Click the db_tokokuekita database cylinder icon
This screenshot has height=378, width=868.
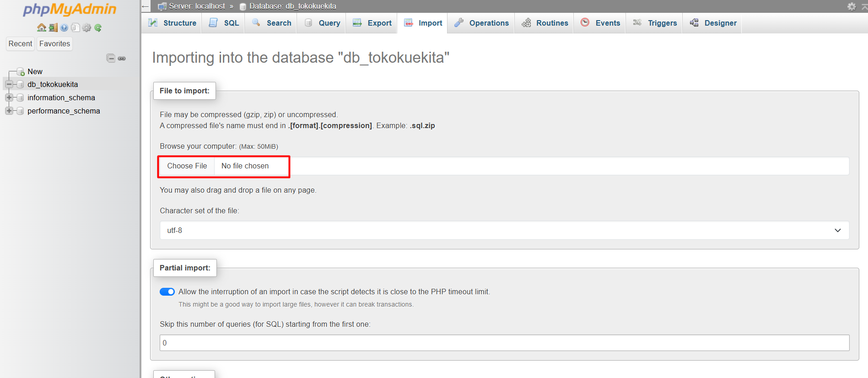[x=20, y=84]
